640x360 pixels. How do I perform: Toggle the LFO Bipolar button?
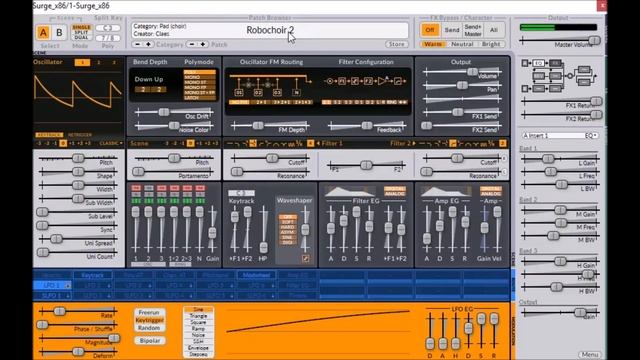coord(149,340)
